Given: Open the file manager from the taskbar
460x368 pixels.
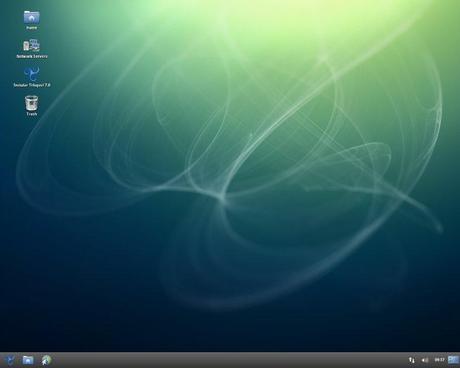Looking at the screenshot, I should [x=28, y=360].
